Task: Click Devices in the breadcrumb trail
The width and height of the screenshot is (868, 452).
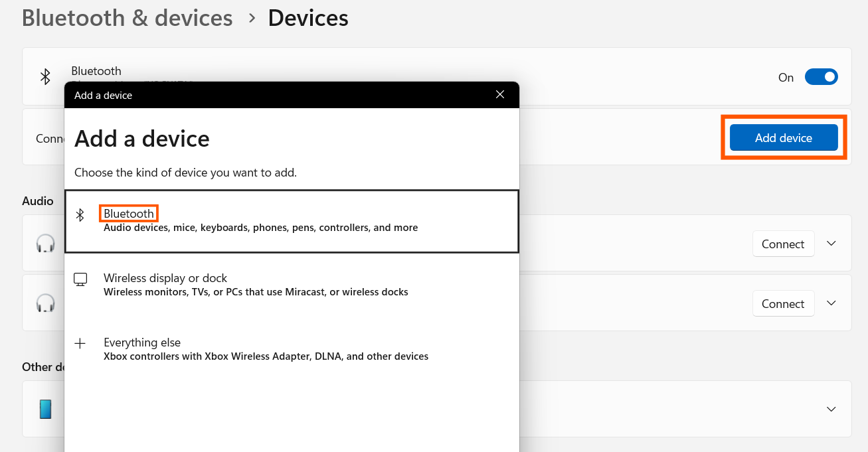Action: point(308,18)
